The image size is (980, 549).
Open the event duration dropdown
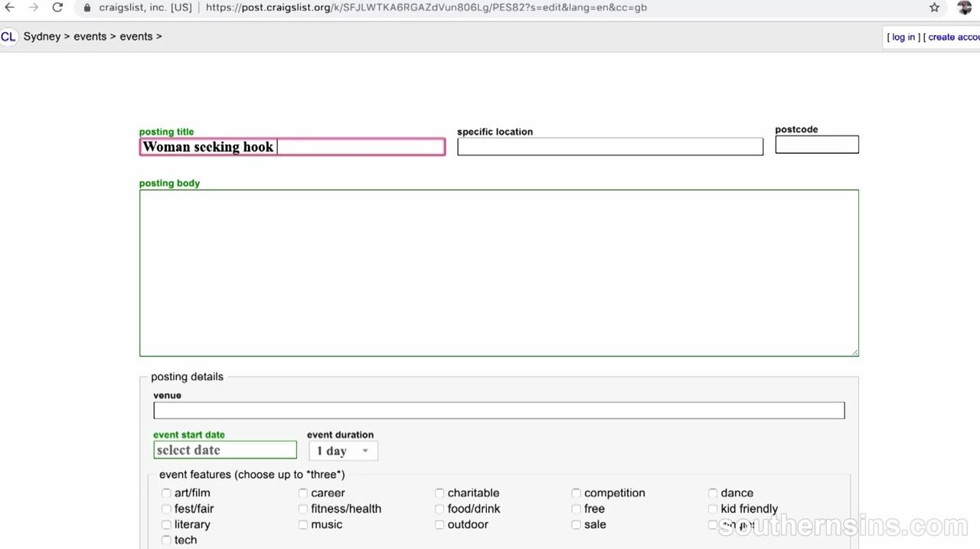pyautogui.click(x=343, y=451)
